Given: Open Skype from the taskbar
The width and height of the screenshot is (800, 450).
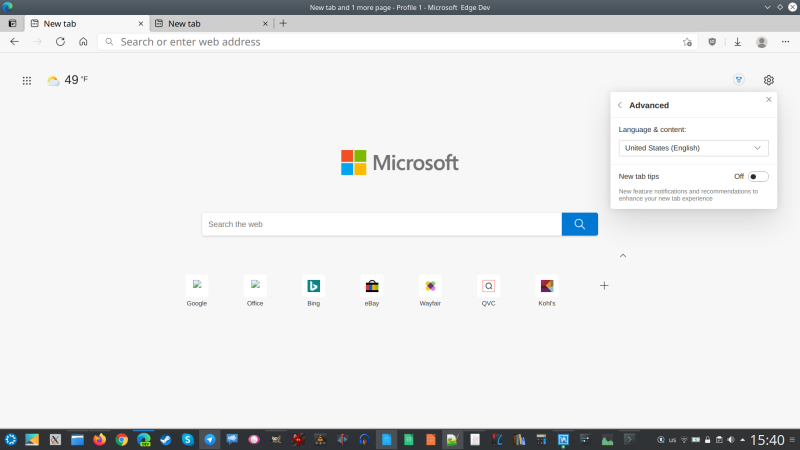Looking at the screenshot, I should 188,439.
